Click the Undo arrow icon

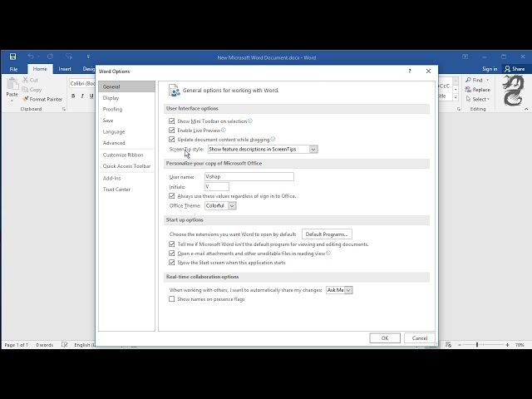(31, 57)
